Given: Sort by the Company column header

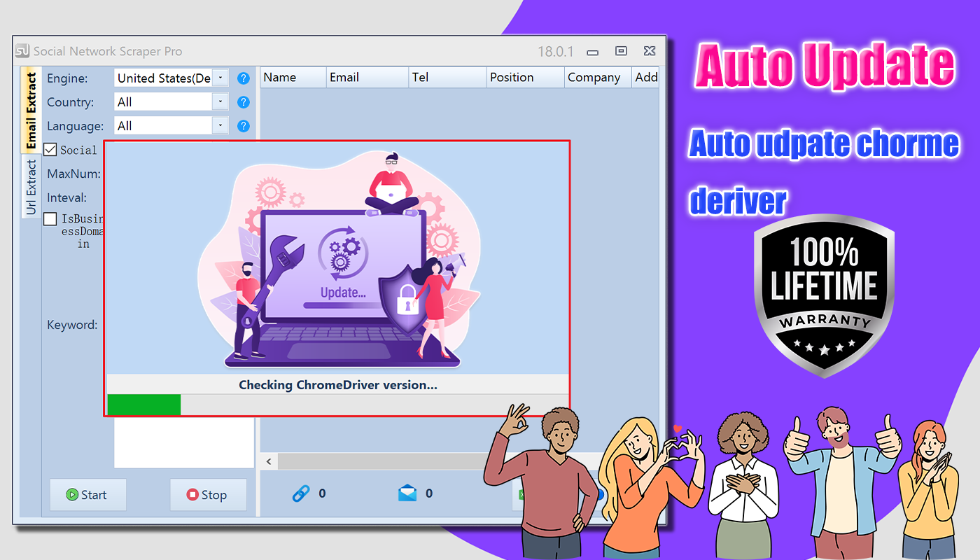Looking at the screenshot, I should (x=598, y=78).
